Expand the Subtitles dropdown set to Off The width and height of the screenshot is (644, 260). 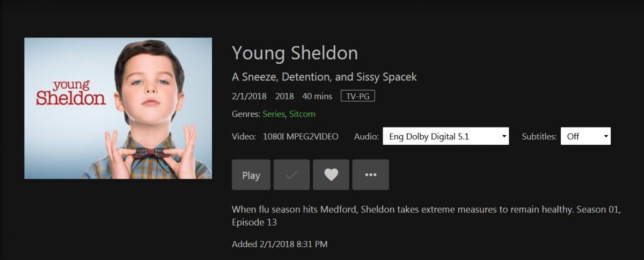(586, 136)
